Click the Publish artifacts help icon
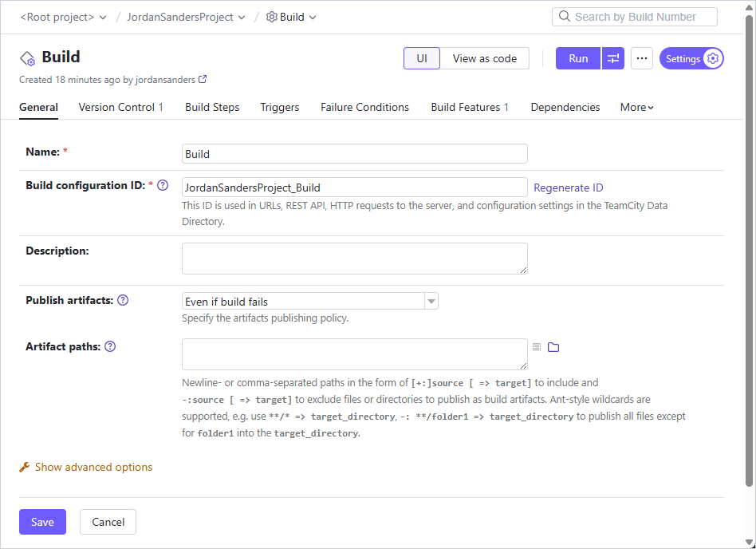 [123, 300]
